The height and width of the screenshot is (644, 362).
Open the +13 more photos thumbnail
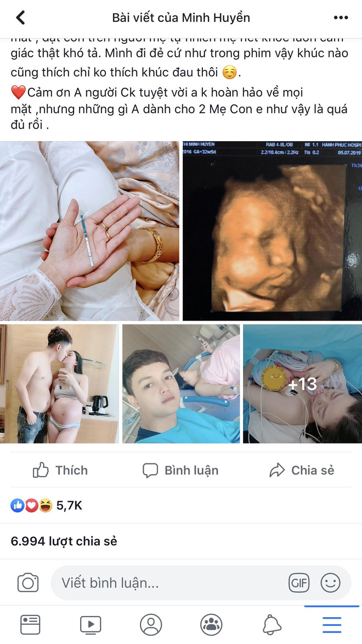tap(302, 384)
